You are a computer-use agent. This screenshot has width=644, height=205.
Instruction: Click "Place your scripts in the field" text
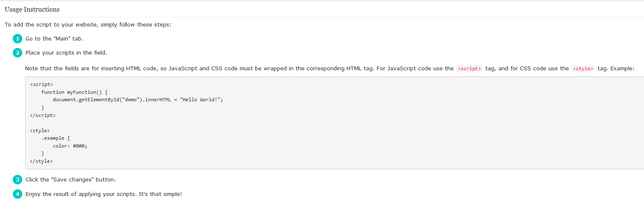66,53
